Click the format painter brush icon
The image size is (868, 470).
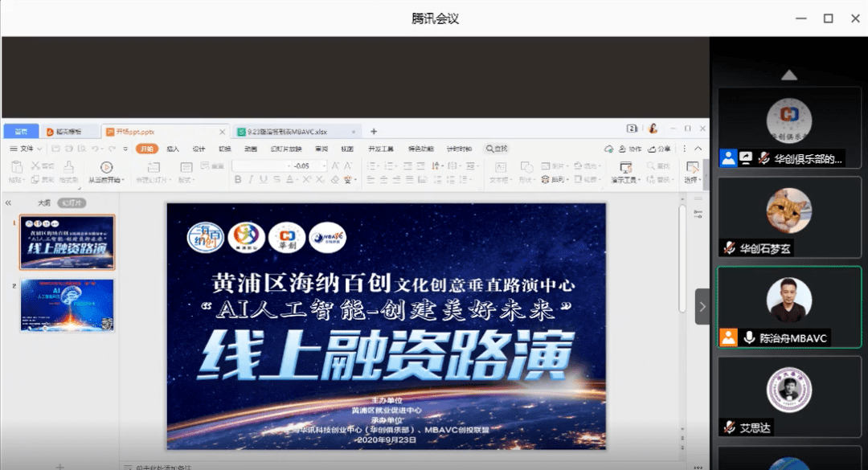[68, 167]
